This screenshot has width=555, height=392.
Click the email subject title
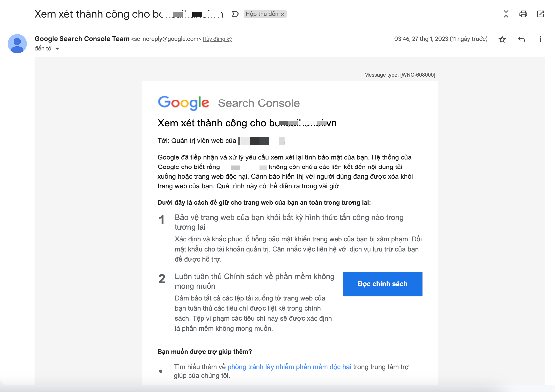[x=129, y=14]
